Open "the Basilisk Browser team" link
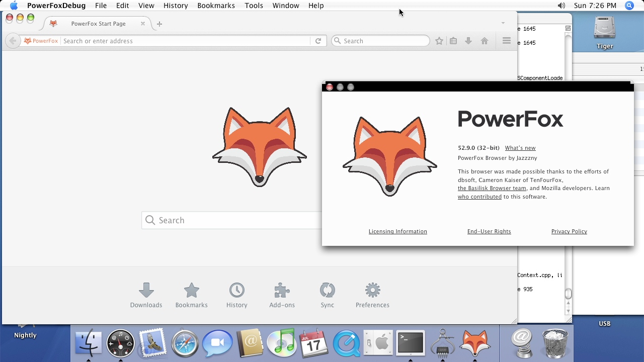 pos(492,188)
